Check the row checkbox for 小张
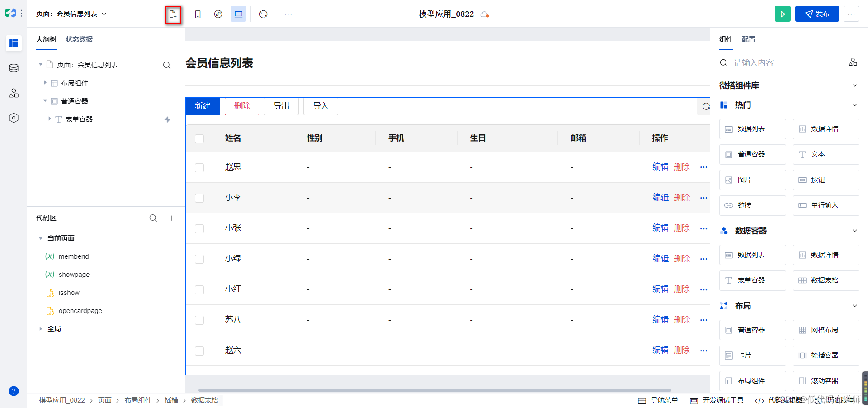 [x=199, y=228]
